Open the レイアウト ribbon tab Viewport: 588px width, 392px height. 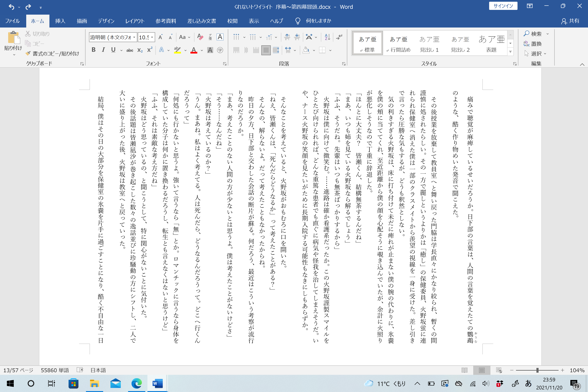click(x=135, y=21)
